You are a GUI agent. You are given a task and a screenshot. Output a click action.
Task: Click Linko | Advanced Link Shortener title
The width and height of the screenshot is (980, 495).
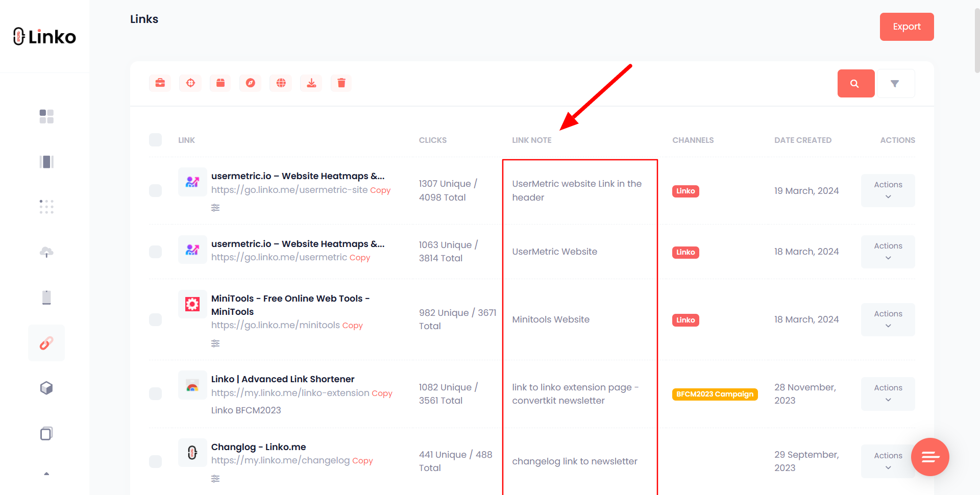click(283, 379)
